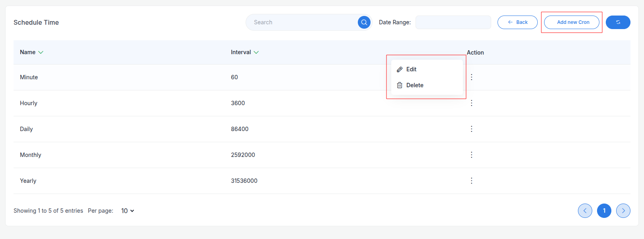Viewport: 644px width, 239px height.
Task: Open the per page 10 dropdown
Action: pos(127,211)
